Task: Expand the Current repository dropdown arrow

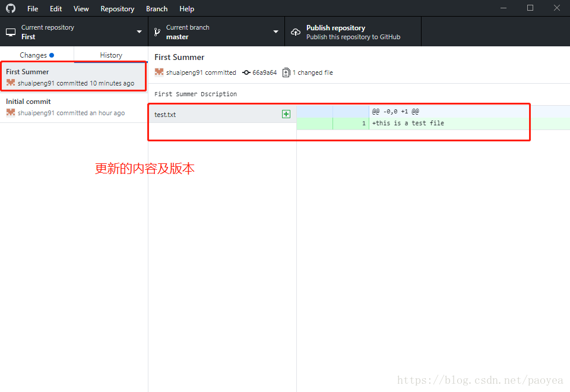Action: pos(139,32)
